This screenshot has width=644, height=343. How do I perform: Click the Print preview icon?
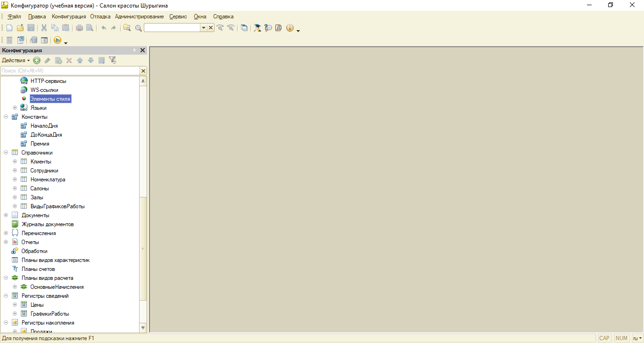click(x=90, y=28)
